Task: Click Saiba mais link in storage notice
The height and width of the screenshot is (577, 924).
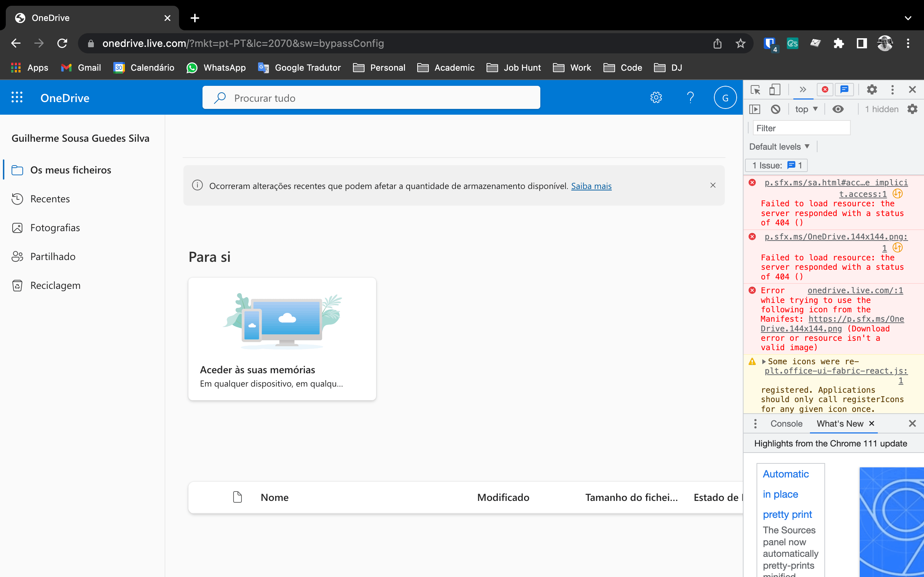Action: 591,185
